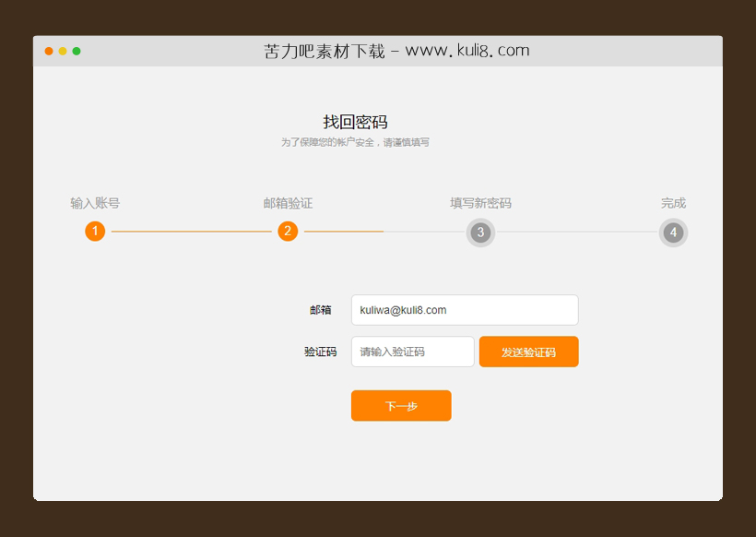This screenshot has height=537, width=756.
Task: Select the gray step 4 circle
Action: [x=673, y=233]
